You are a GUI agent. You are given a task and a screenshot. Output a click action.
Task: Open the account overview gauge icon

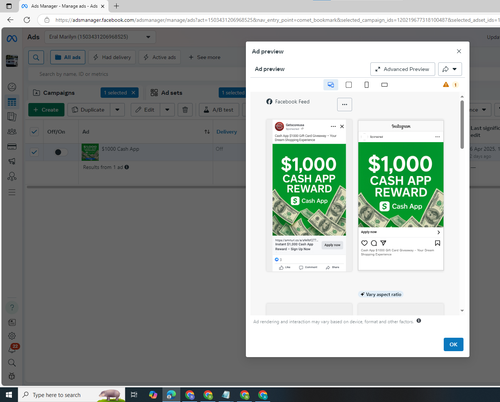click(12, 87)
